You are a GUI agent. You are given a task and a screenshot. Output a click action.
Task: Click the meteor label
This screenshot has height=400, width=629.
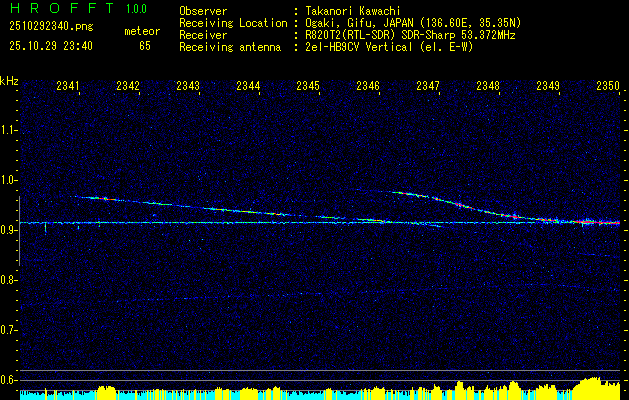click(142, 31)
